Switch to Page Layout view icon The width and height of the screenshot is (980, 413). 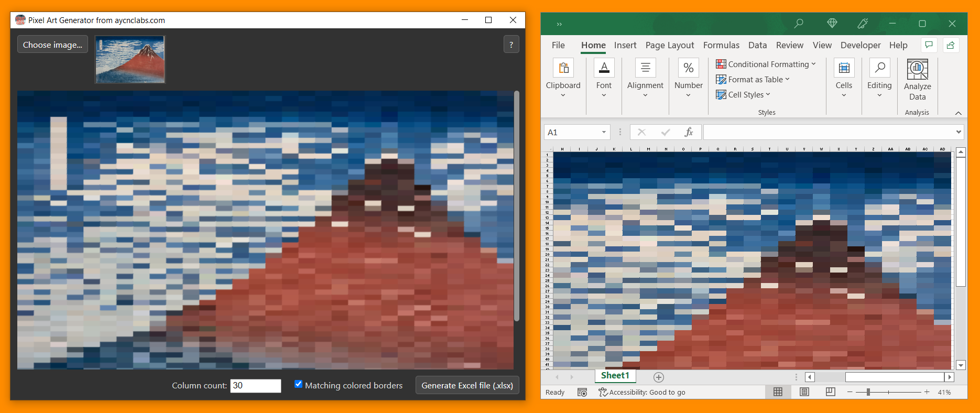pyautogui.click(x=804, y=392)
